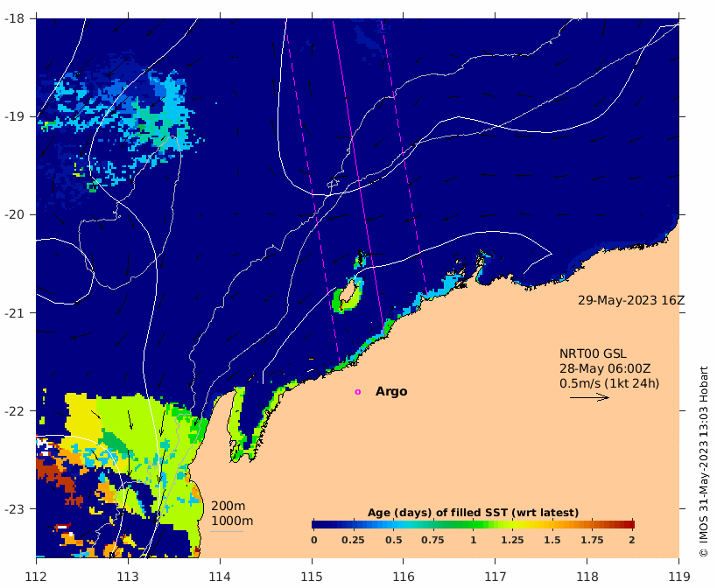Click the '200m' depth contour label
Viewport: 717px width, 588px height.
click(x=228, y=507)
